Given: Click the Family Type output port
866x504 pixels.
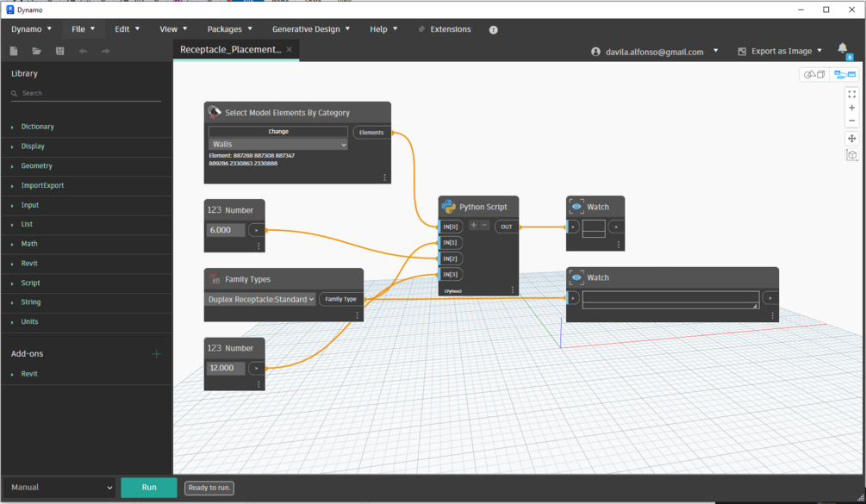Looking at the screenshot, I should (340, 299).
